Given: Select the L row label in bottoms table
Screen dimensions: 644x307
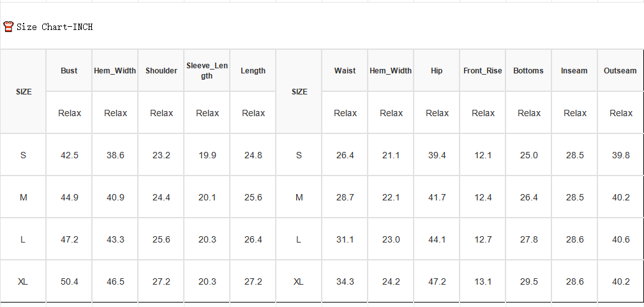Looking at the screenshot, I should (299, 239).
